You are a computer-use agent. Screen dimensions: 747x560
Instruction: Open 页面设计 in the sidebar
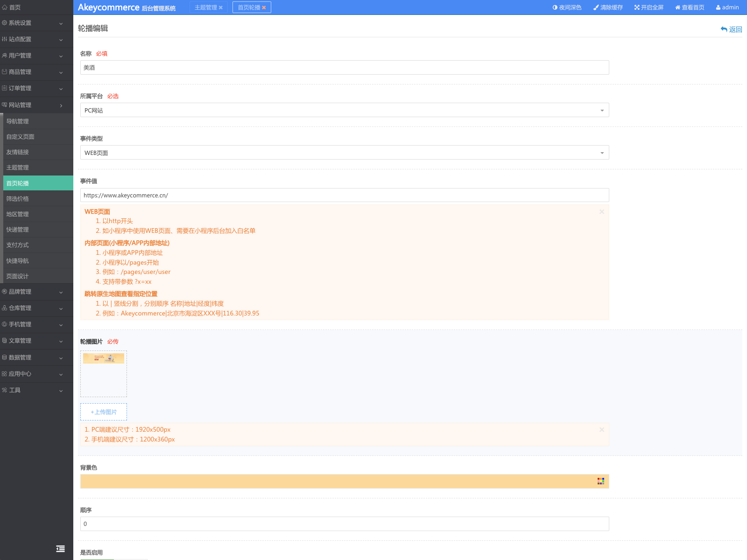click(x=38, y=276)
